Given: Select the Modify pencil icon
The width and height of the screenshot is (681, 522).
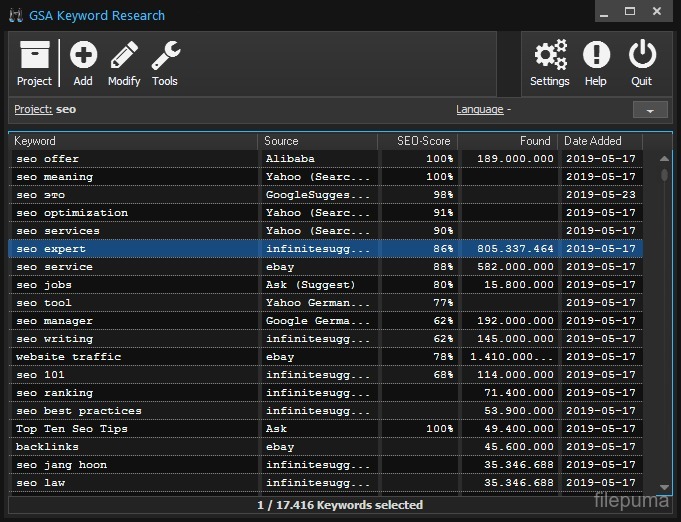Looking at the screenshot, I should click(x=124, y=56).
